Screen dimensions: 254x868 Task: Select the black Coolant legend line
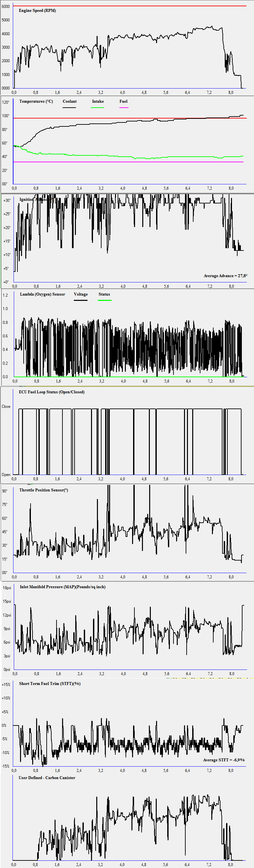tap(69, 108)
